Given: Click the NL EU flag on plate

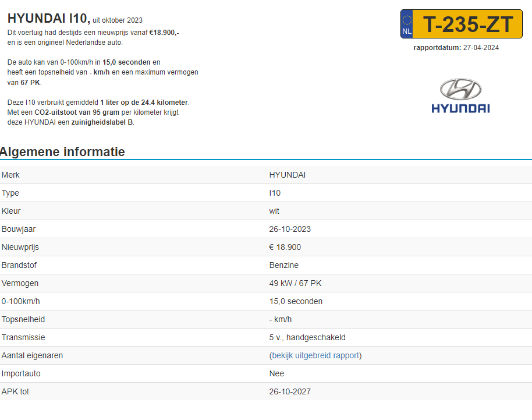Looking at the screenshot, I should [x=407, y=24].
